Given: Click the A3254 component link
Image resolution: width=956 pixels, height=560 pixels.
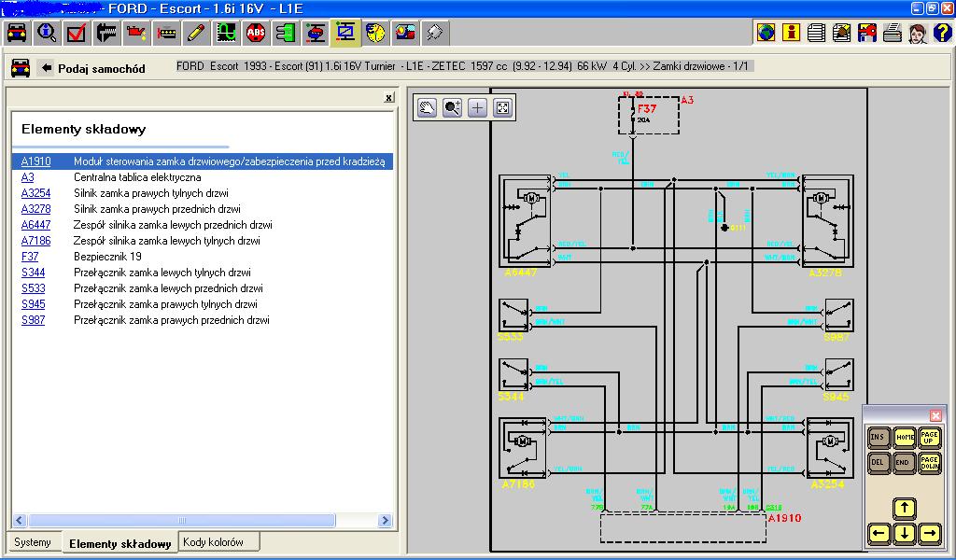Looking at the screenshot, I should coord(36,193).
